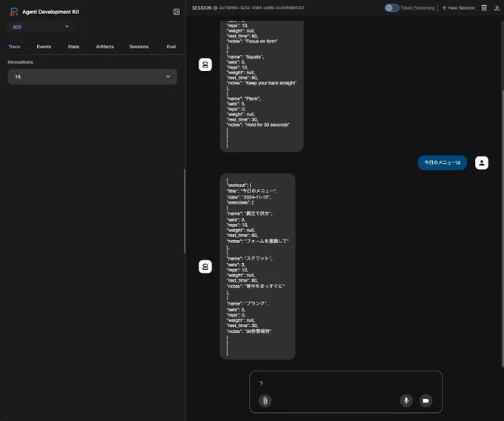
Task: Click the Session ID value text
Action: coord(262,7)
